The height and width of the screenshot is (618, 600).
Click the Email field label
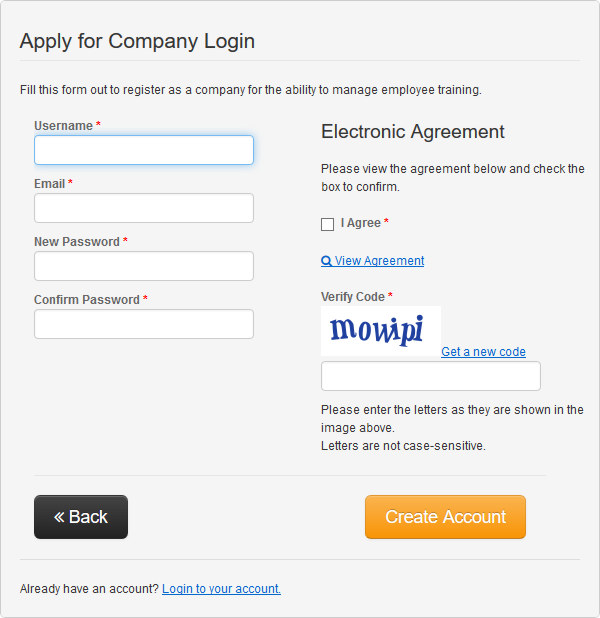[49, 184]
